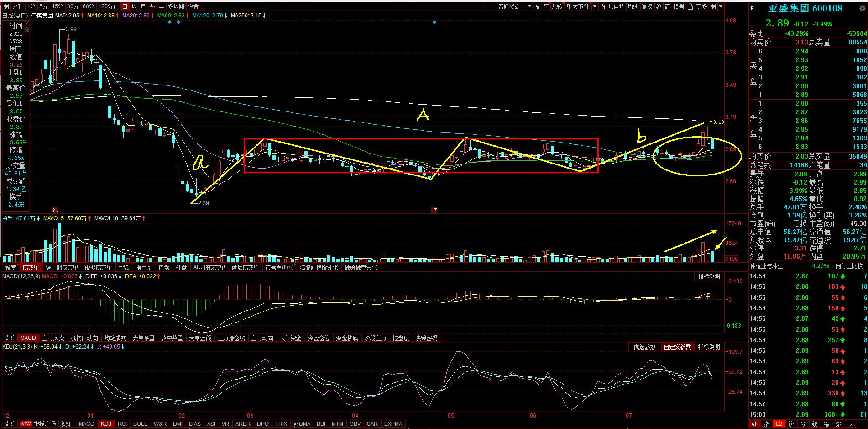This screenshot has width=868, height=429.
Task: Switch to 分时 intraday chart
Action: pyautogui.click(x=17, y=6)
